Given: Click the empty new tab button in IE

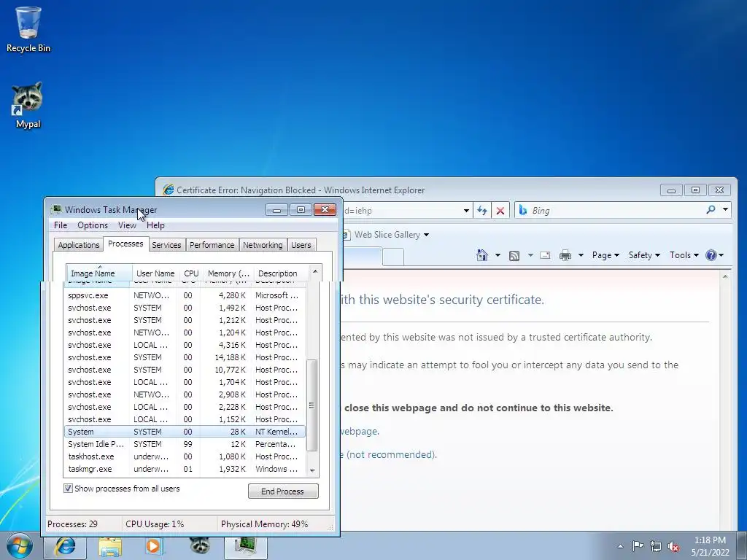Looking at the screenshot, I should tap(393, 257).
